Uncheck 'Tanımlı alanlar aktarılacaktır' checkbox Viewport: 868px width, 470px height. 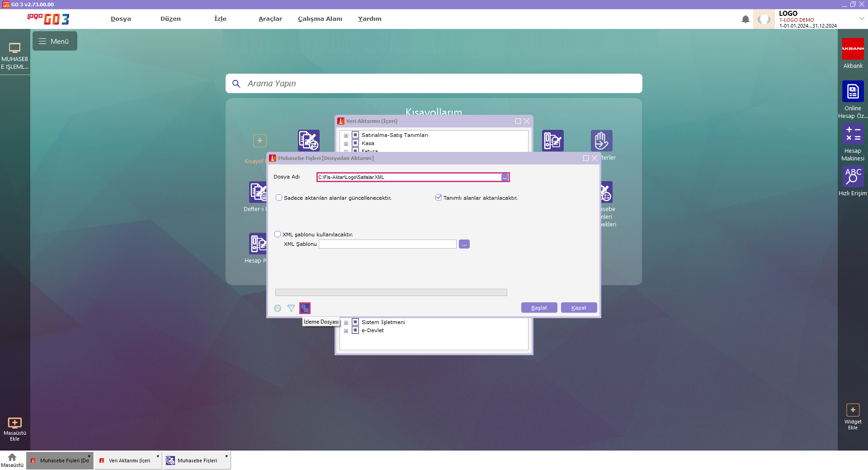tap(438, 198)
